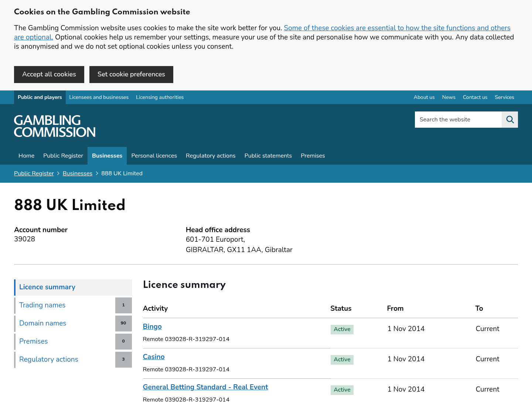This screenshot has height=406, width=532.
Task: Click the search magnifier icon button
Action: click(510, 120)
